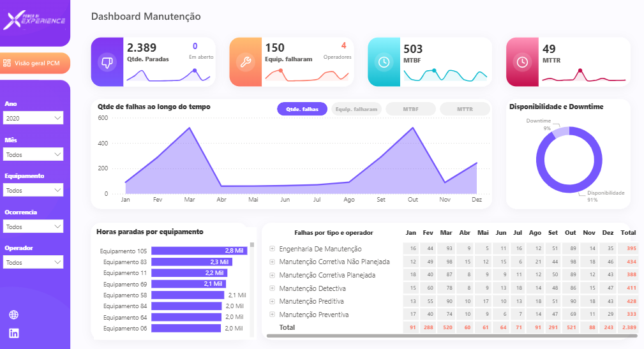Image resolution: width=644 pixels, height=349 pixels.
Task: Open the globe website icon in sidebar
Action: (x=14, y=315)
